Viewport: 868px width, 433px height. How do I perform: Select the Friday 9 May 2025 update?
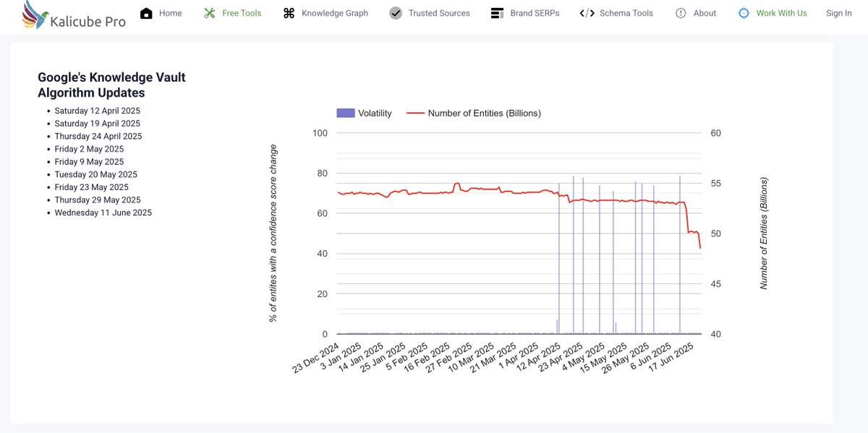[x=89, y=161]
